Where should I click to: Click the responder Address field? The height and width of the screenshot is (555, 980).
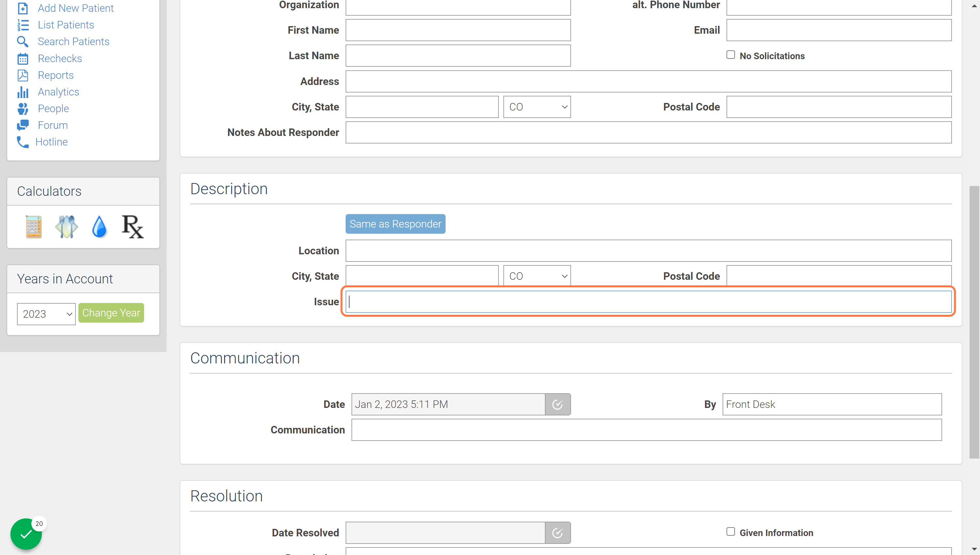(648, 81)
